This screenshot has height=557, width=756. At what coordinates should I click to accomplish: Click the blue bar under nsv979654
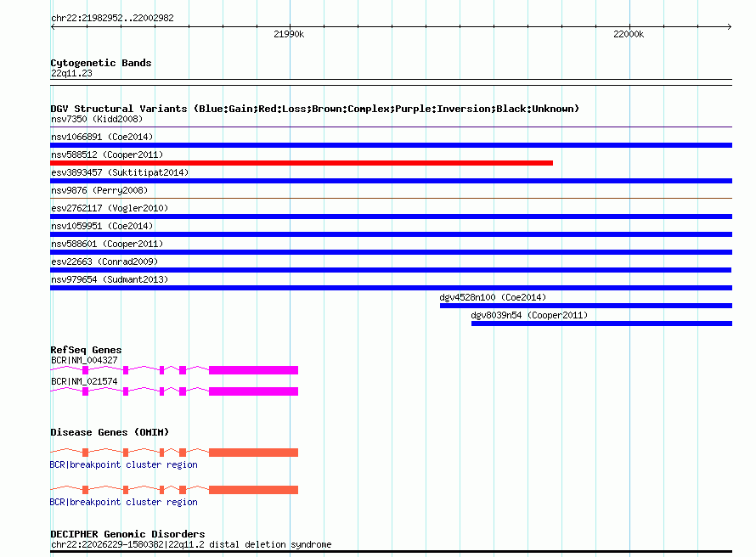tap(391, 288)
